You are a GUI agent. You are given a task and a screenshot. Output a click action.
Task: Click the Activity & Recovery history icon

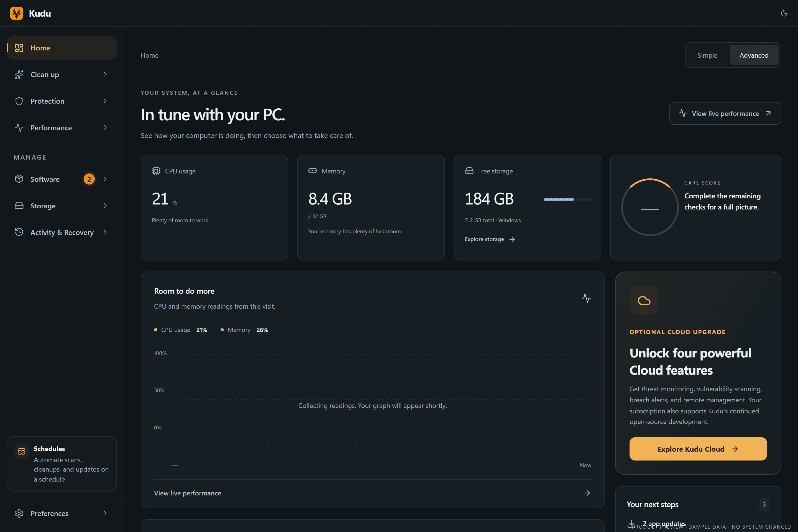(x=19, y=232)
